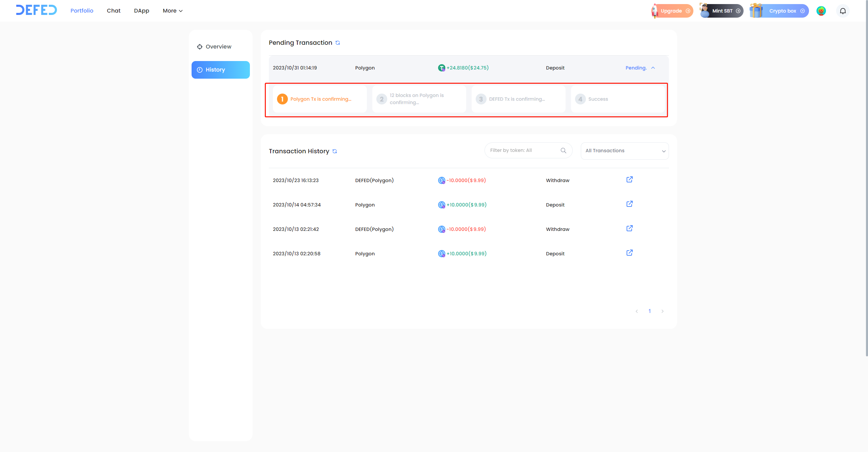Switch to the Chat tab
Screen dimensions: 868x452
point(114,11)
